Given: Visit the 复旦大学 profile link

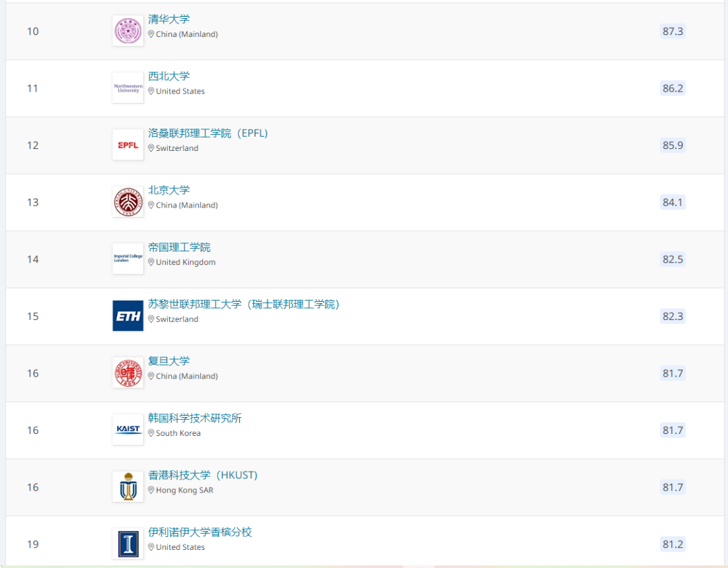Looking at the screenshot, I should pyautogui.click(x=169, y=361).
